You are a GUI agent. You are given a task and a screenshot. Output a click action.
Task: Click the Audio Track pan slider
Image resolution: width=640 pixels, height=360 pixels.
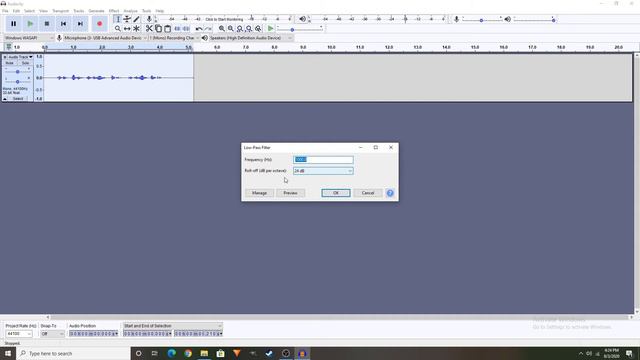[18, 81]
